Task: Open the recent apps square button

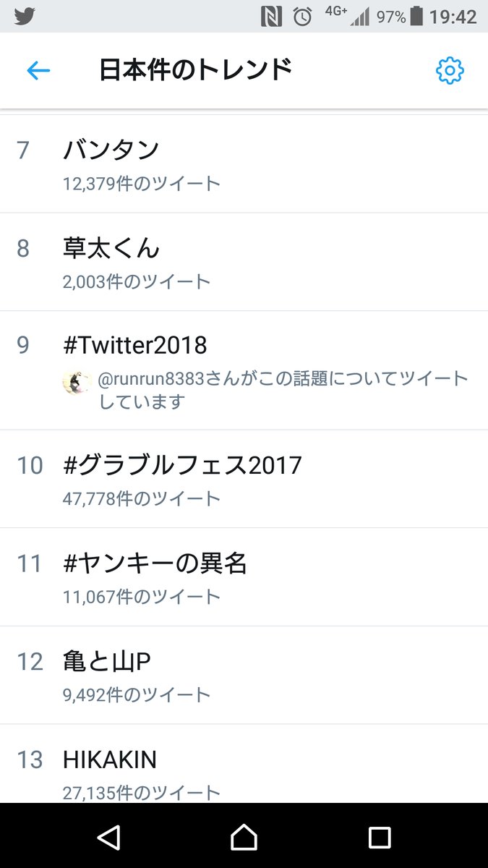Action: [380, 837]
